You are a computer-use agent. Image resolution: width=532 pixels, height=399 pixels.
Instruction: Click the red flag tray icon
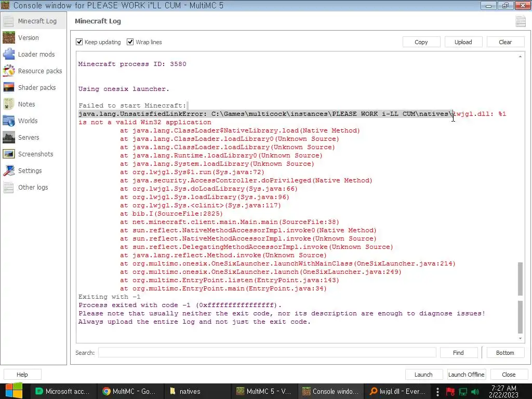tap(450, 392)
